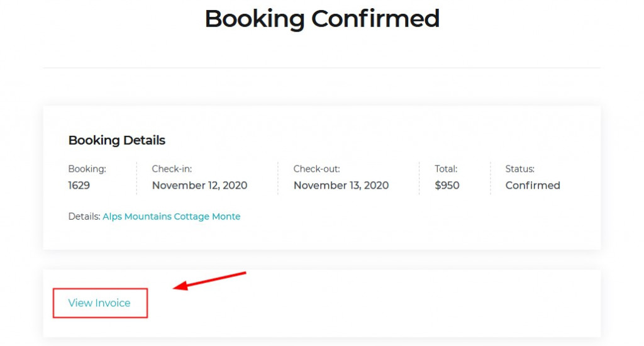Open Alps Mountains Cottage Monte details link
This screenshot has height=346, width=644.
point(171,216)
